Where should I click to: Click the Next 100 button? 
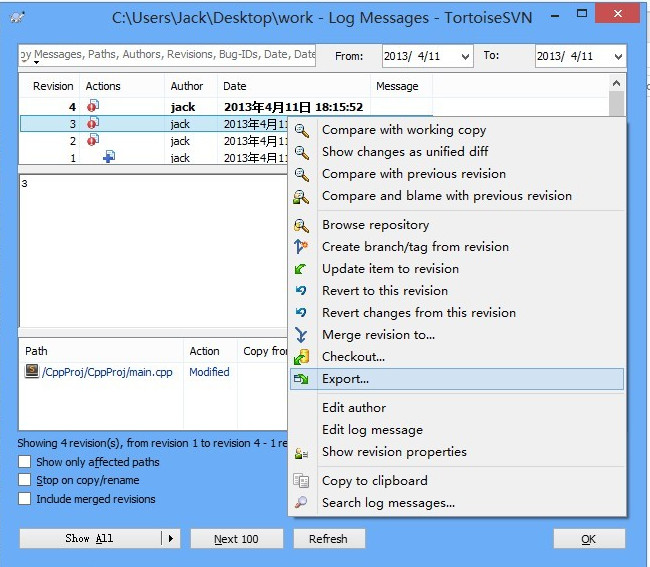coord(237,538)
